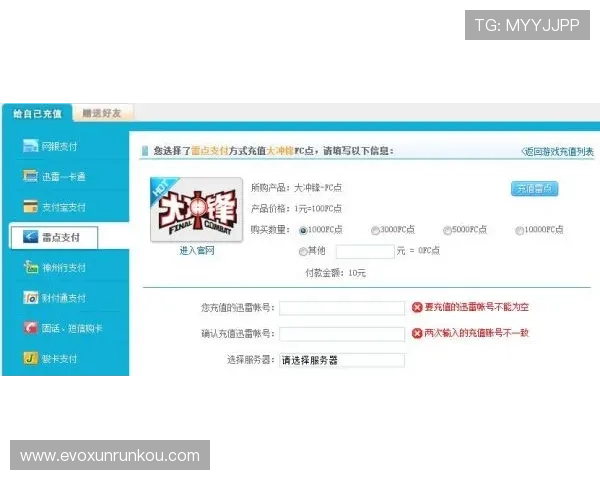Click error icon beside 帐号不能为空 message
Viewport: 600px width, 480px height.
(x=417, y=307)
